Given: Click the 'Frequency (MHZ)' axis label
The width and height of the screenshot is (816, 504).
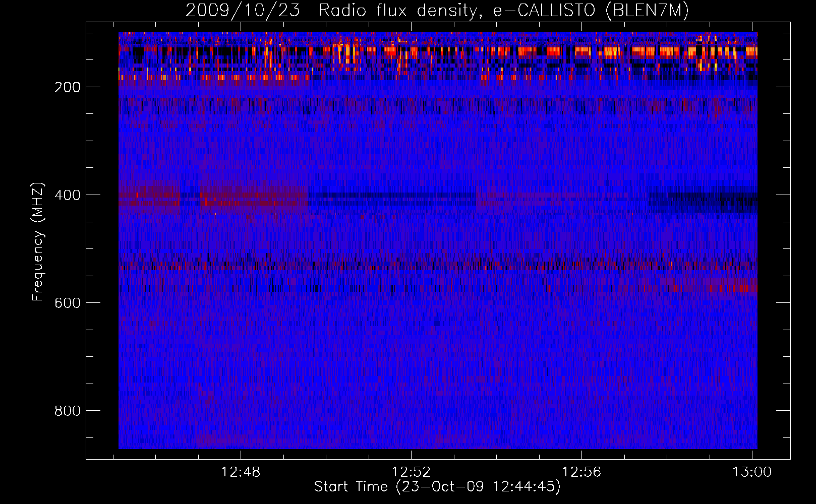Looking at the screenshot, I should tap(38, 242).
